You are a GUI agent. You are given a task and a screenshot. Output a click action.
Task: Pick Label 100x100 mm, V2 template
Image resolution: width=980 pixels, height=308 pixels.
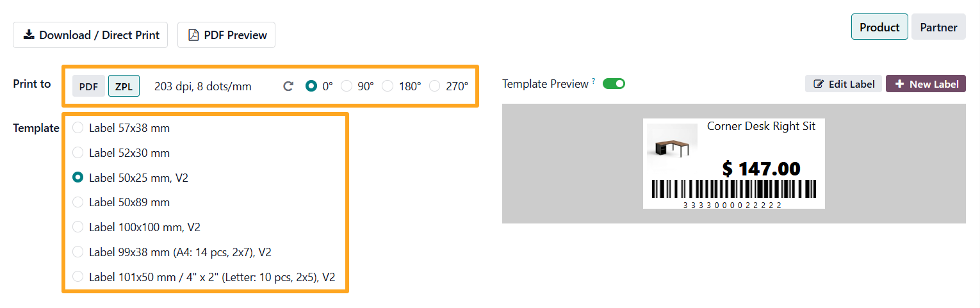78,227
